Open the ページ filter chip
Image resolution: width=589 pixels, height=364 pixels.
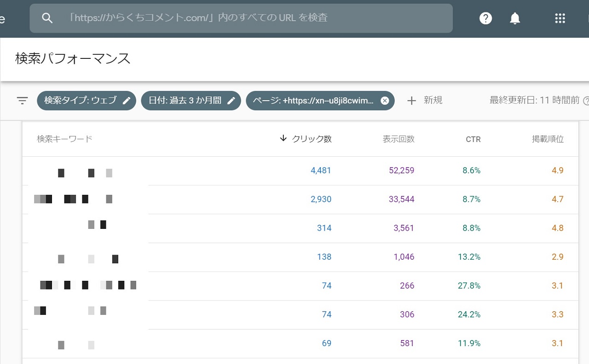click(x=313, y=101)
